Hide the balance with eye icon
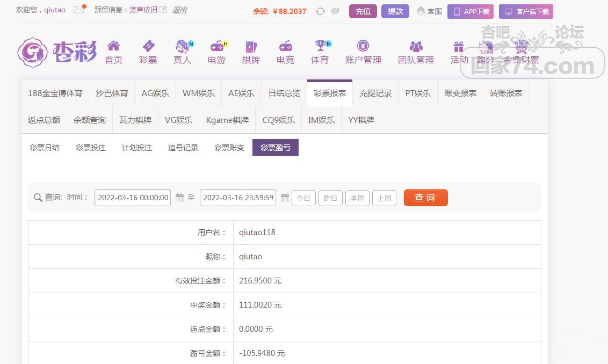Viewport: 608px width, 364px height. point(335,11)
